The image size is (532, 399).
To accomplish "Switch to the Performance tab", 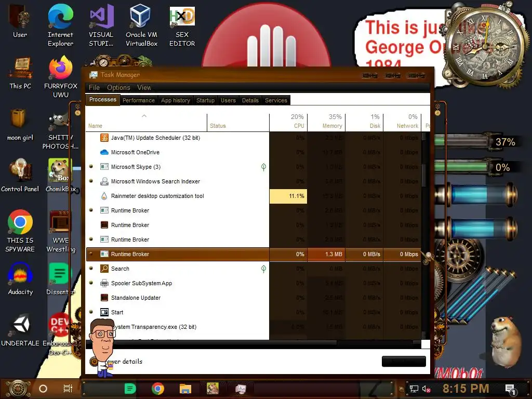I will 138,100.
